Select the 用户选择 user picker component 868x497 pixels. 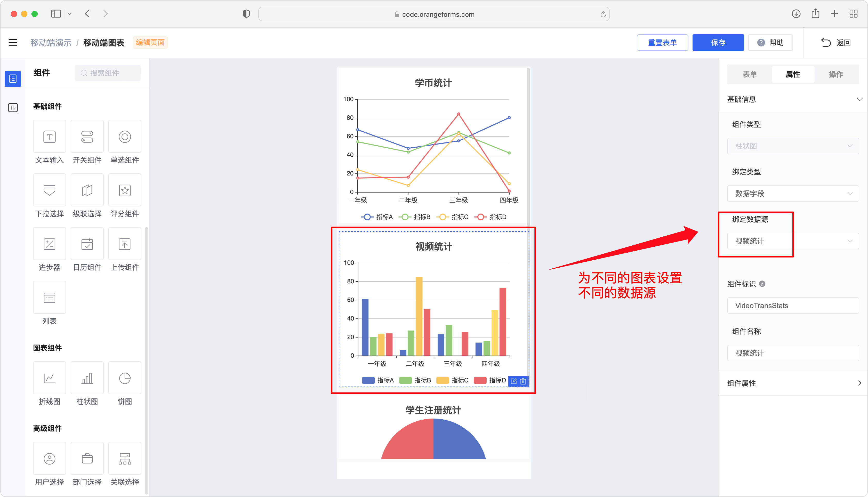(x=50, y=459)
